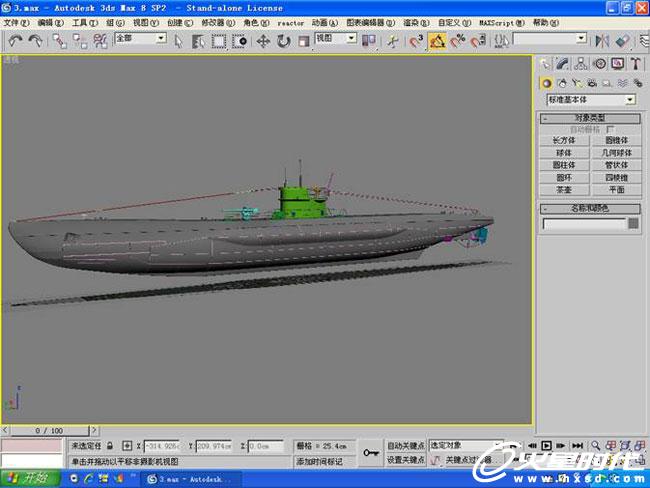Select the Helpers category icon
The image size is (650, 488).
coord(607,83)
